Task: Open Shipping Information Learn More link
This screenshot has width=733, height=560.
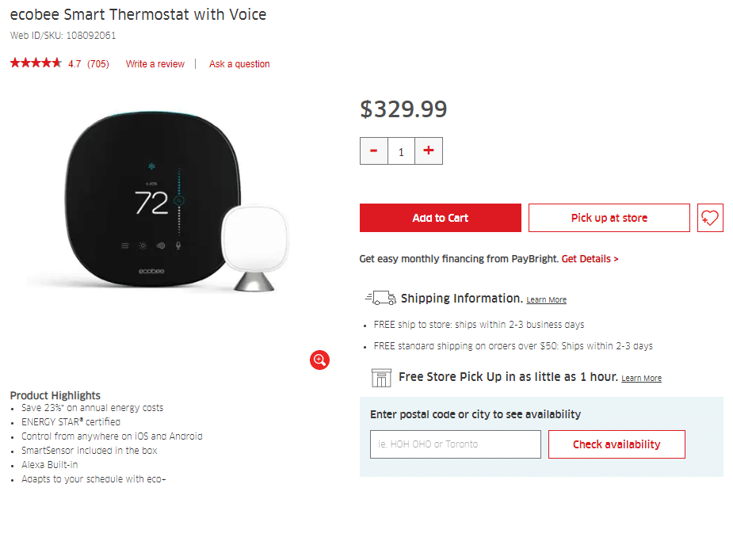Action: point(546,300)
